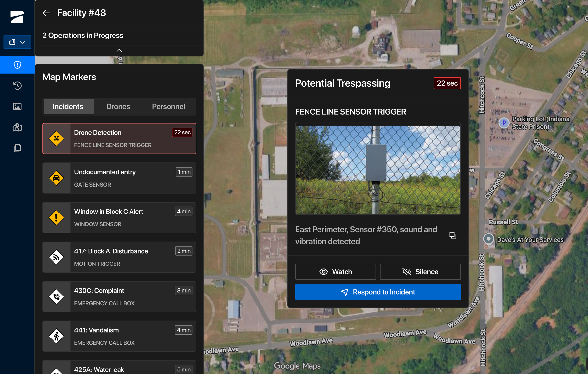The width and height of the screenshot is (588, 374).
Task: Open the map pin icon in sidebar
Action: (x=17, y=127)
